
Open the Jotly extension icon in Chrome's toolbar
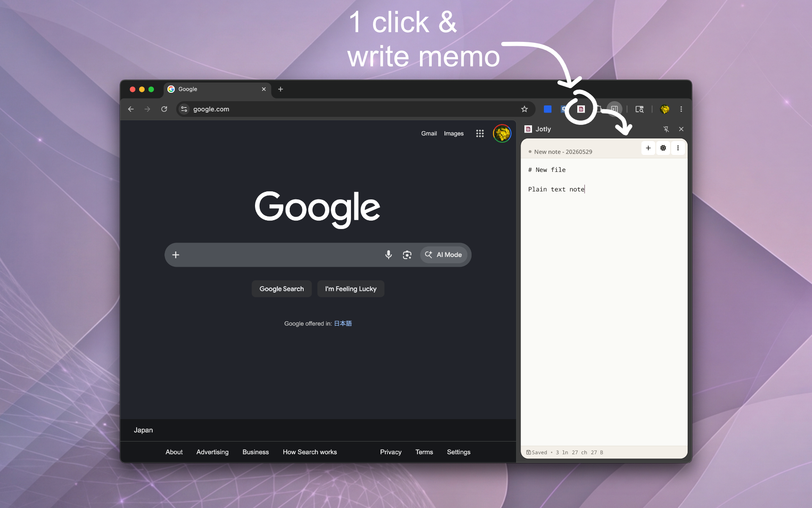point(581,109)
